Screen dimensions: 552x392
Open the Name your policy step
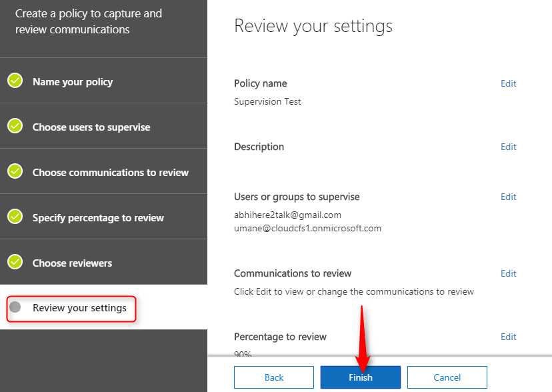coord(103,81)
